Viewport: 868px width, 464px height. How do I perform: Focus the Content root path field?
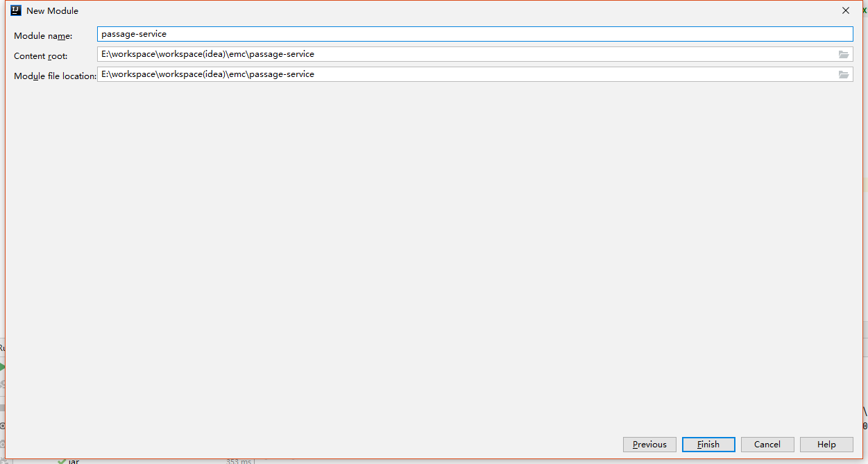[x=465, y=54]
